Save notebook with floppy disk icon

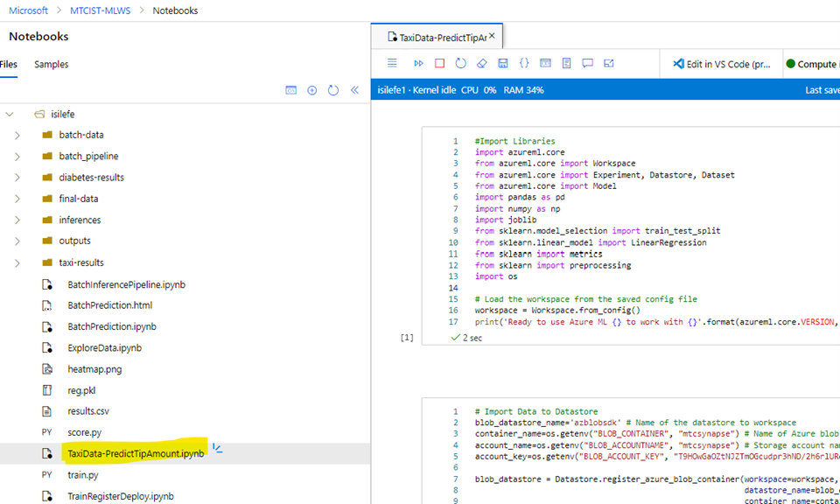503,63
